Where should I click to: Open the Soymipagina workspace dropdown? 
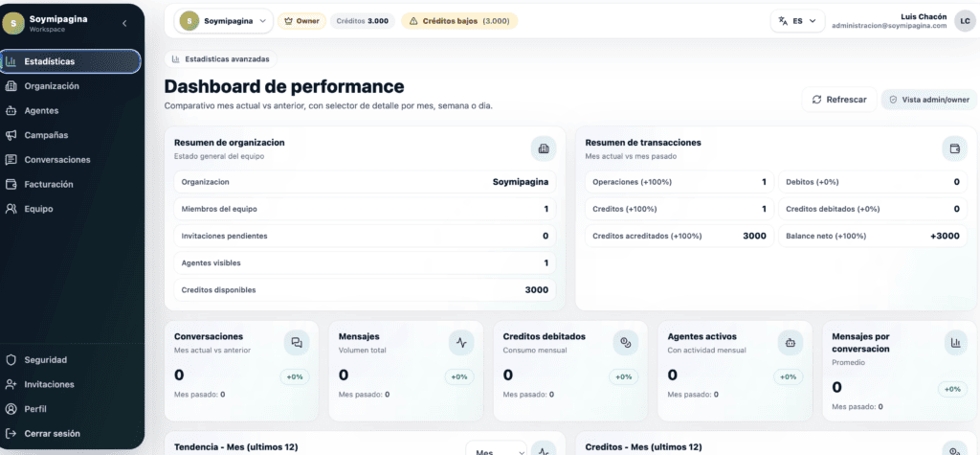point(224,20)
